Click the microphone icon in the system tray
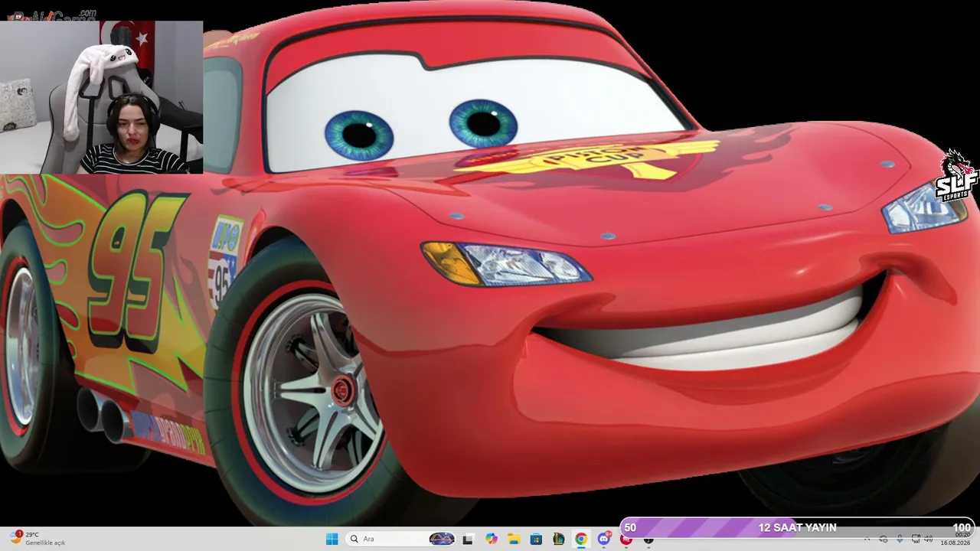The height and width of the screenshot is (551, 980). 900,539
